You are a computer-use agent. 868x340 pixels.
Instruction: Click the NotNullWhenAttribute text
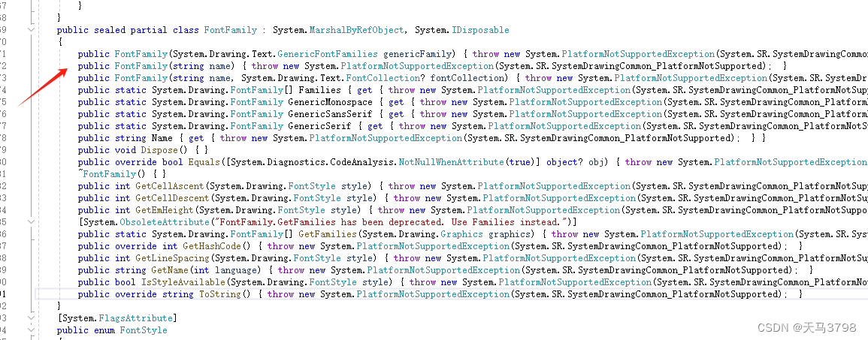[451, 162]
